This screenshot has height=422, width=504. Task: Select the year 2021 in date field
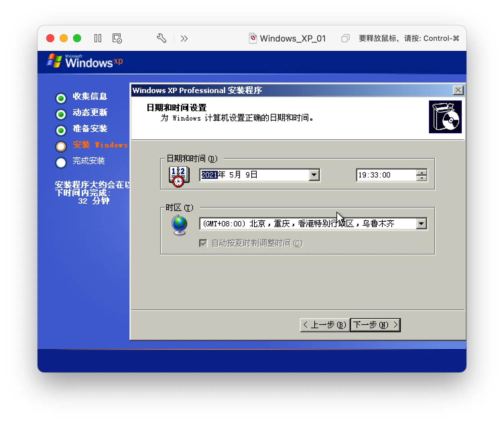(x=209, y=175)
